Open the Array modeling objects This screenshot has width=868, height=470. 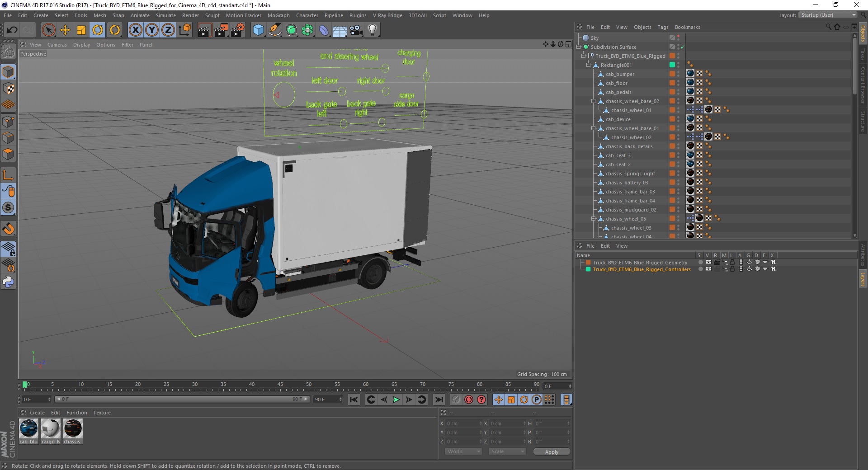(307, 30)
